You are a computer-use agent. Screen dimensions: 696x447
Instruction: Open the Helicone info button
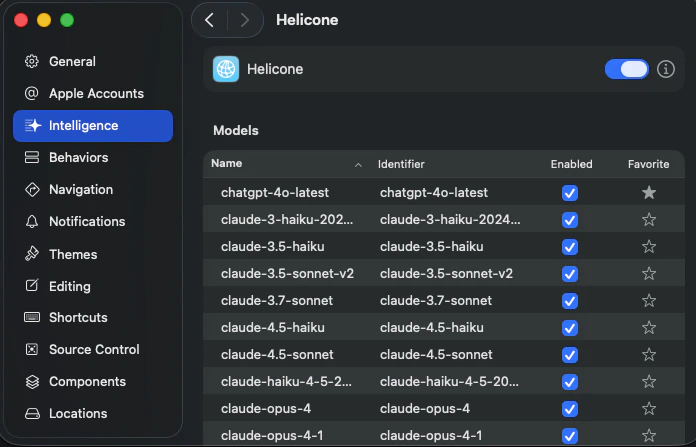tap(665, 69)
